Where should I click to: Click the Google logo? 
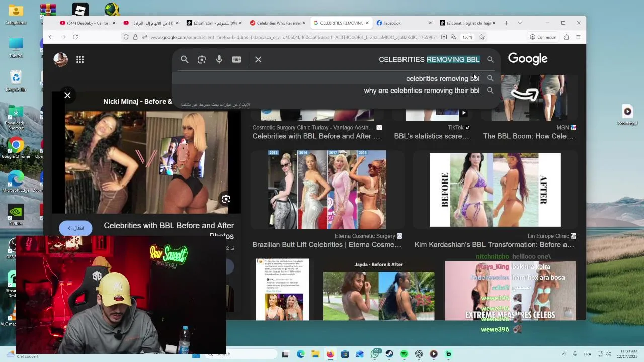click(528, 59)
